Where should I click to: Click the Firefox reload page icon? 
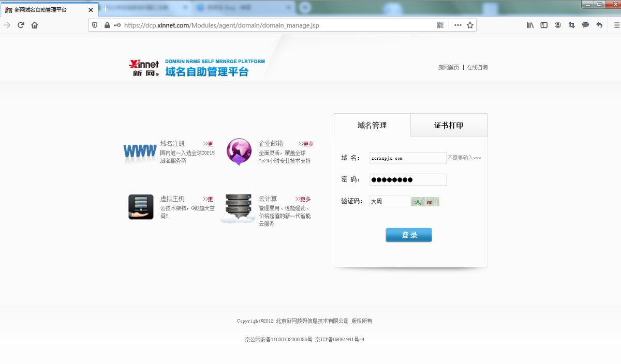tap(21, 25)
